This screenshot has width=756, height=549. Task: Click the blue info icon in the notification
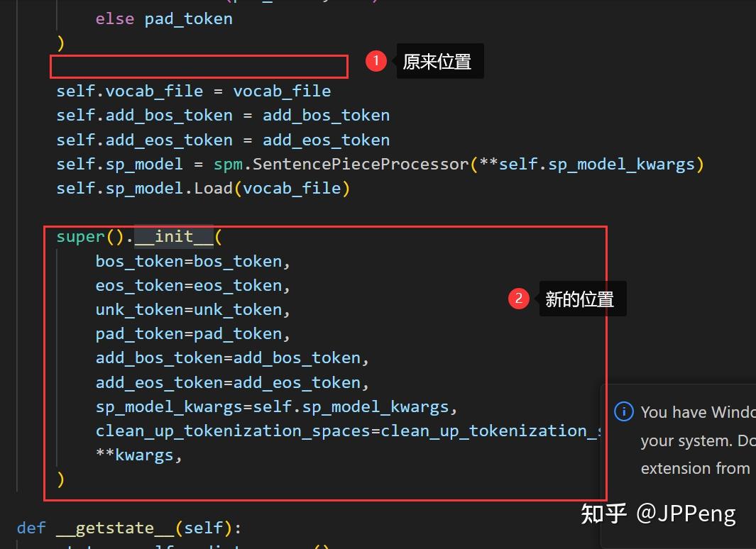[x=623, y=412]
